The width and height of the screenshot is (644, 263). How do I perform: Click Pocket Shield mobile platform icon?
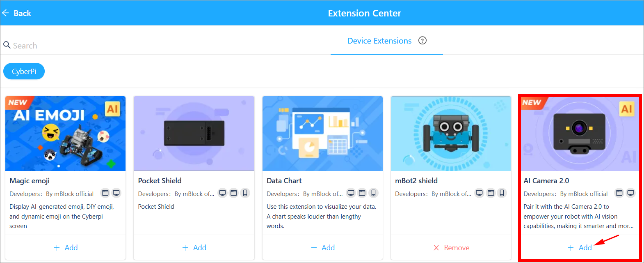pyautogui.click(x=245, y=193)
